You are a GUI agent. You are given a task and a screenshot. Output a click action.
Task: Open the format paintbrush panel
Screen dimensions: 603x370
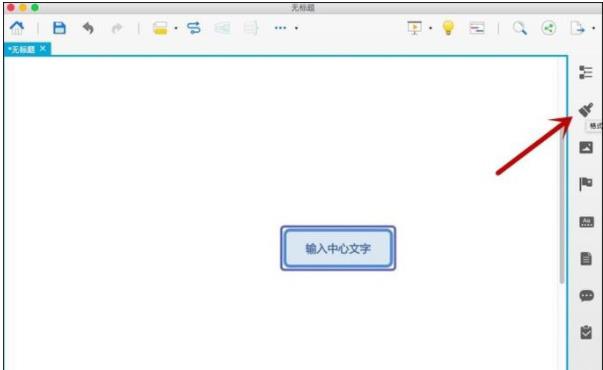pos(586,110)
